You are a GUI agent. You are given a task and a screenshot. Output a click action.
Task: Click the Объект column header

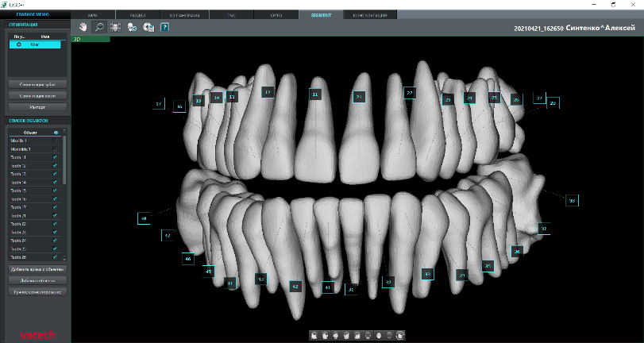29,133
